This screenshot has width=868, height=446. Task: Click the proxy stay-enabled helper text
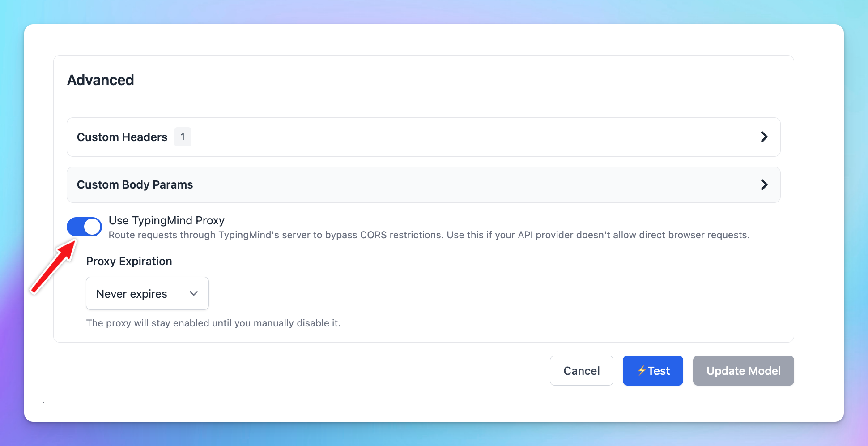[213, 323]
